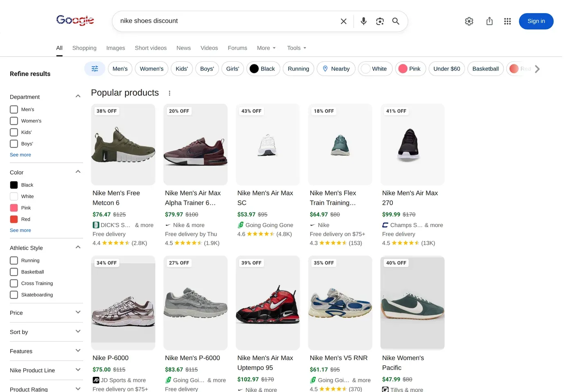Open the Nike Men's V5 RNR image
Viewport: 568px width, 392px height.
340,303
